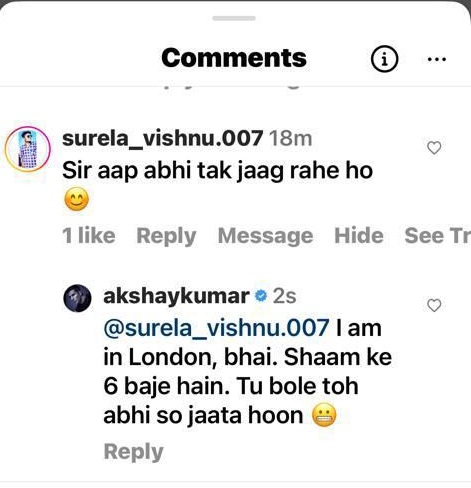The height and width of the screenshot is (488, 471).
Task: Like surela_vishnu.007's comment with heart
Action: click(x=434, y=148)
